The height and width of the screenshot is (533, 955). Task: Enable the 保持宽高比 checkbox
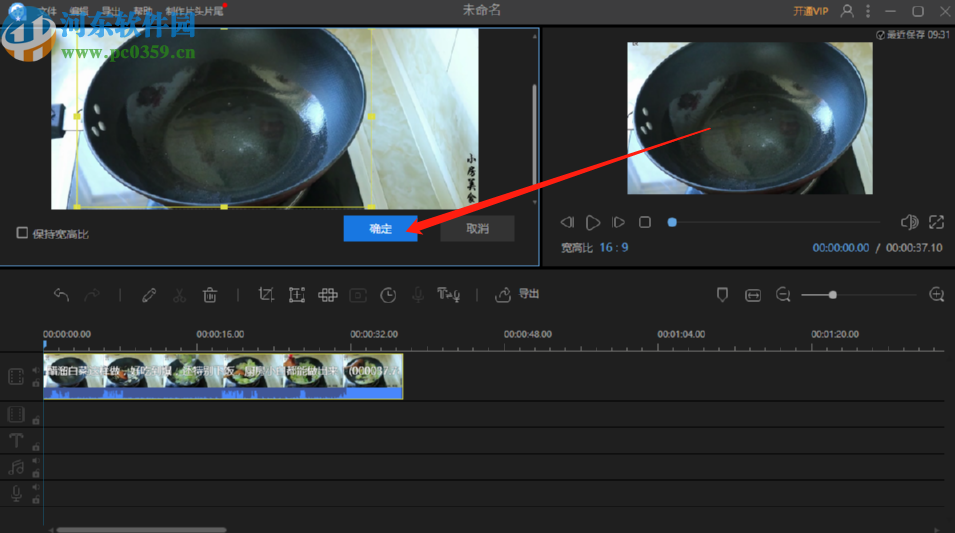(22, 233)
